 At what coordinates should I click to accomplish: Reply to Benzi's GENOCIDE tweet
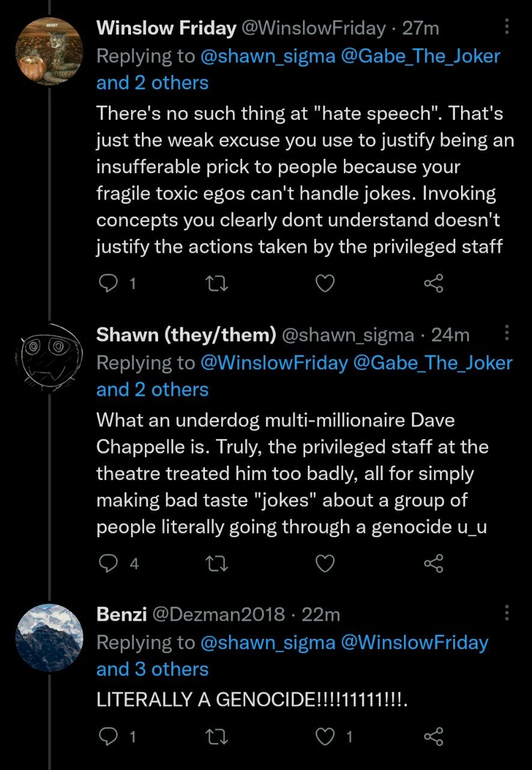(108, 736)
